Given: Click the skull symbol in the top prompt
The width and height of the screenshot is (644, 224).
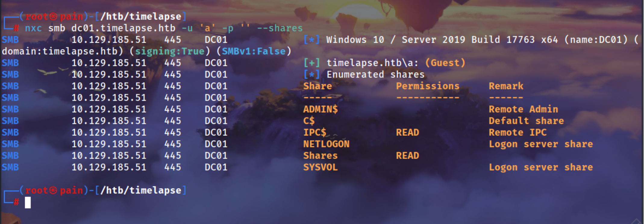Looking at the screenshot, I should [x=53, y=17].
